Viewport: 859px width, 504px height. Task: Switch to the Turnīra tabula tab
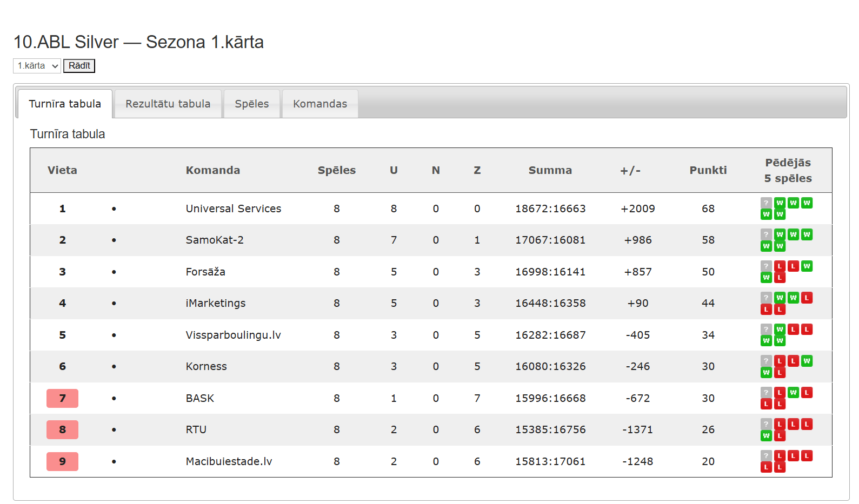click(65, 104)
